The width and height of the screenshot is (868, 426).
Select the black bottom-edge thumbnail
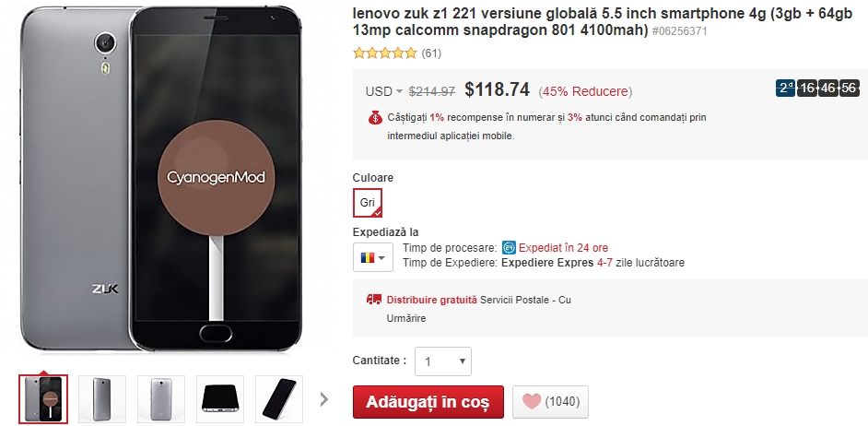click(220, 399)
